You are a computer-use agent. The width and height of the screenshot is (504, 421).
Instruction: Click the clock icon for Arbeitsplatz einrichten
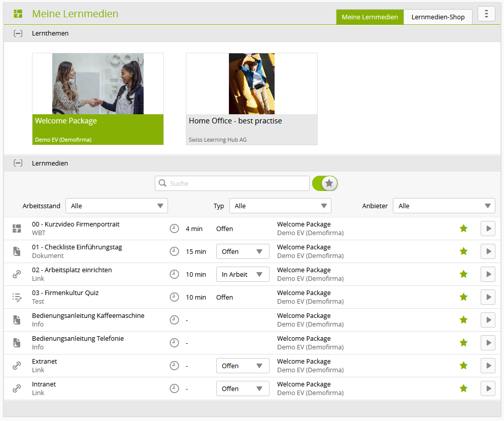coord(174,274)
